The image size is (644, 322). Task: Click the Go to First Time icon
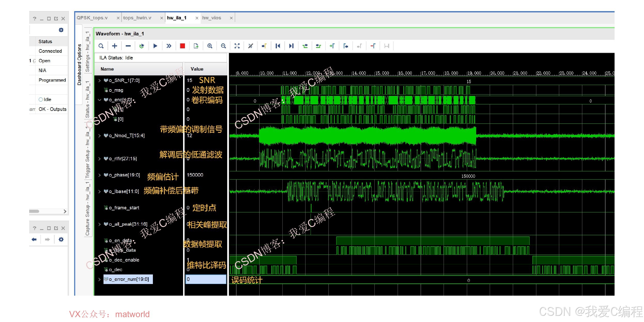(x=278, y=46)
